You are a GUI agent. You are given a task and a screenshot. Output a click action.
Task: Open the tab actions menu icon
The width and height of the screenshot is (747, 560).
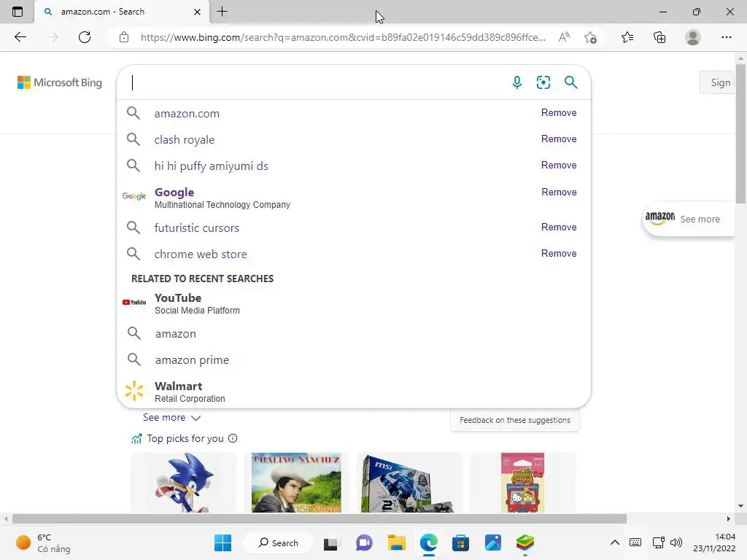click(18, 12)
